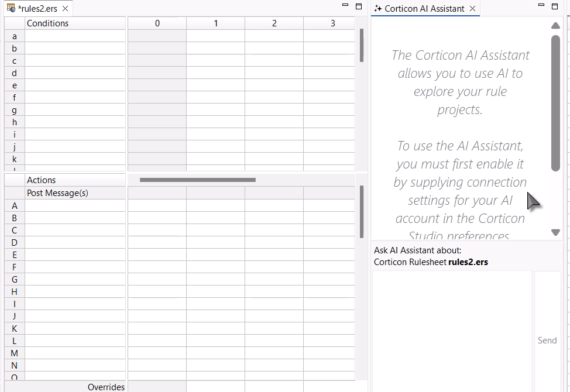Close the rules2.ers ruleheet tab
Screen dimensions: 570x392
point(64,9)
